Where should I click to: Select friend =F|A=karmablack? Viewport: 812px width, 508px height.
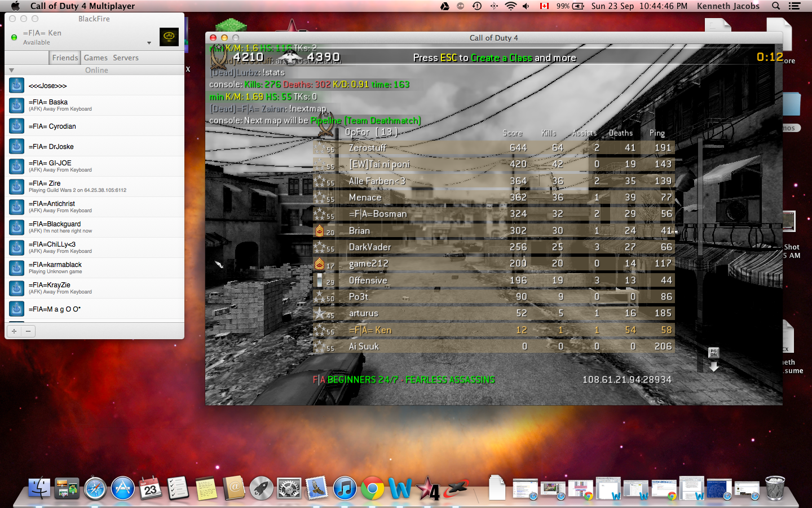coord(95,268)
